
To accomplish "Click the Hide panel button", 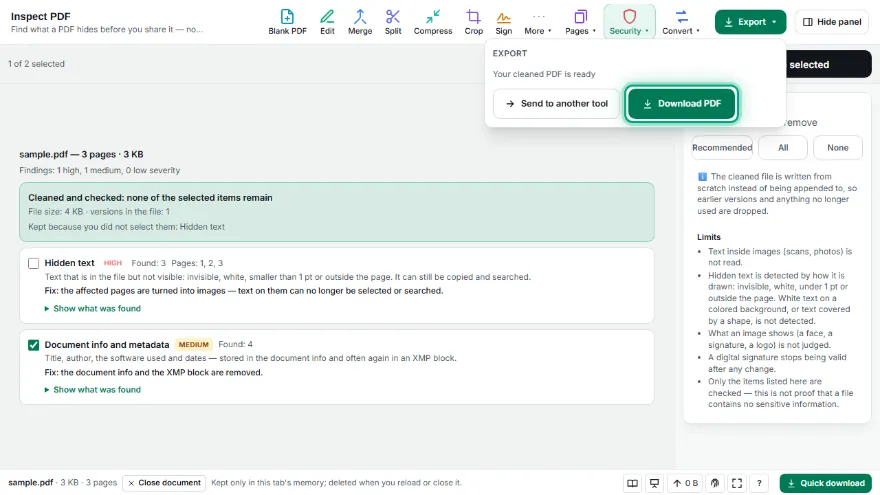I will [832, 22].
